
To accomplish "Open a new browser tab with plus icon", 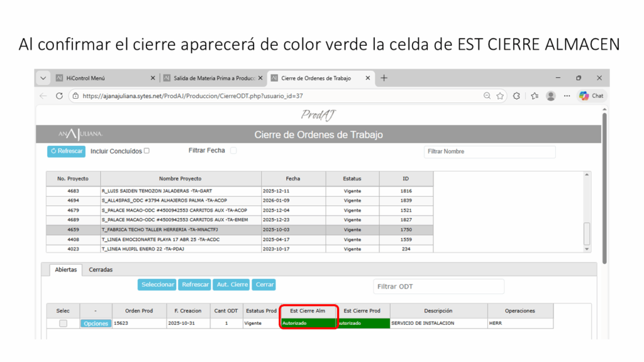I will [384, 78].
